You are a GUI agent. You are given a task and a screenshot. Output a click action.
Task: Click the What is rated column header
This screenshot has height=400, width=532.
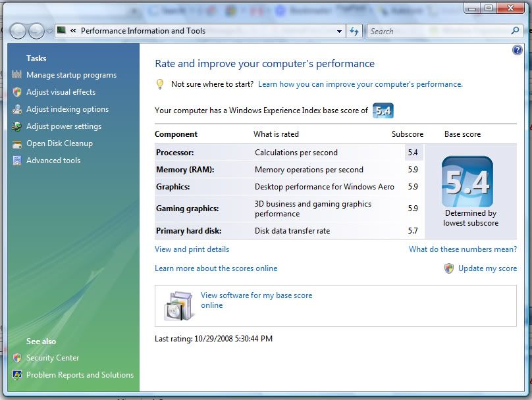[276, 134]
